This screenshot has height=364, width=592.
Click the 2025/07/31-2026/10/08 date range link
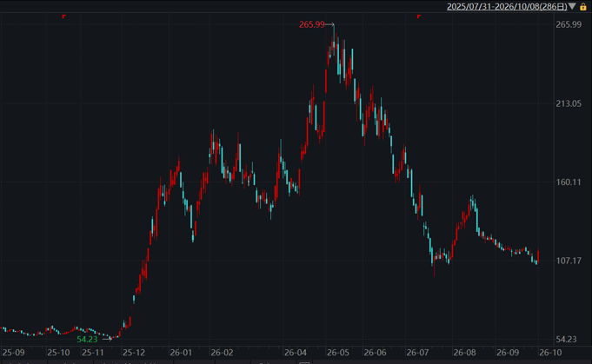(507, 6)
